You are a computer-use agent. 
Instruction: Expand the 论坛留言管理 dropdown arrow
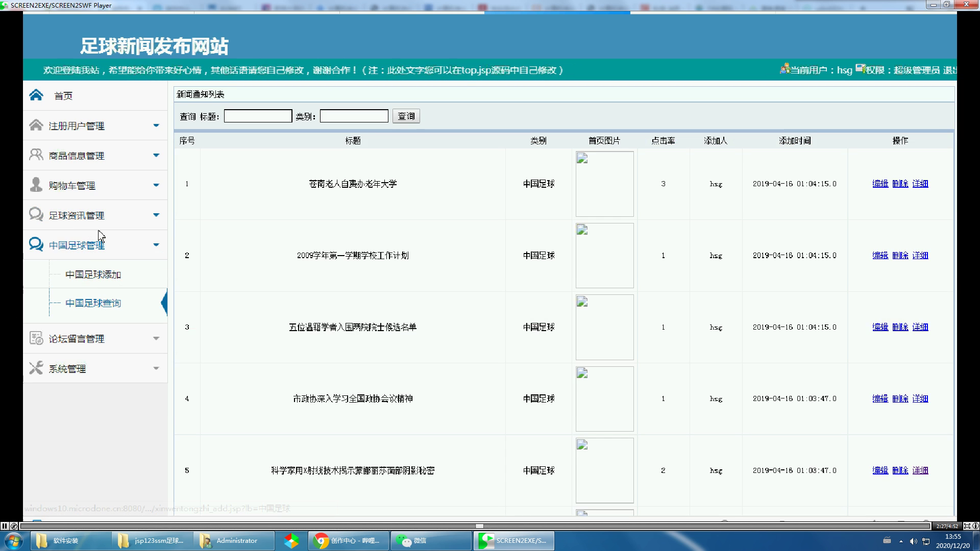[156, 338]
